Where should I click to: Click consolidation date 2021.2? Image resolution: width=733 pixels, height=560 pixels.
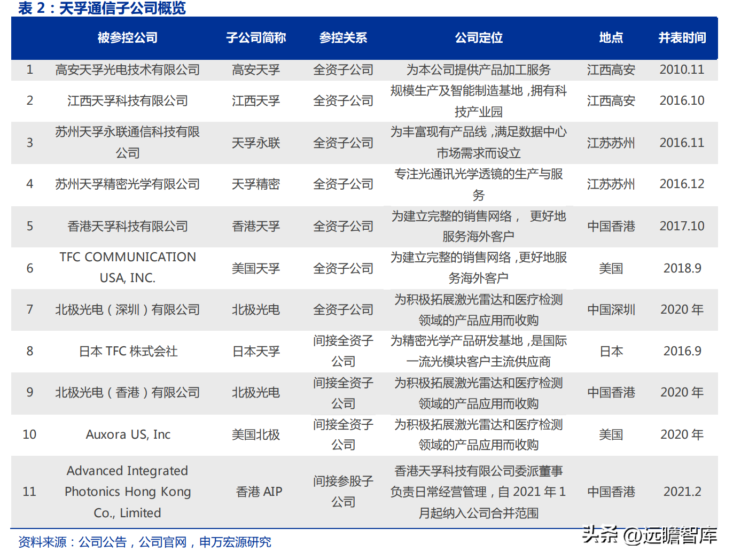pyautogui.click(x=682, y=492)
